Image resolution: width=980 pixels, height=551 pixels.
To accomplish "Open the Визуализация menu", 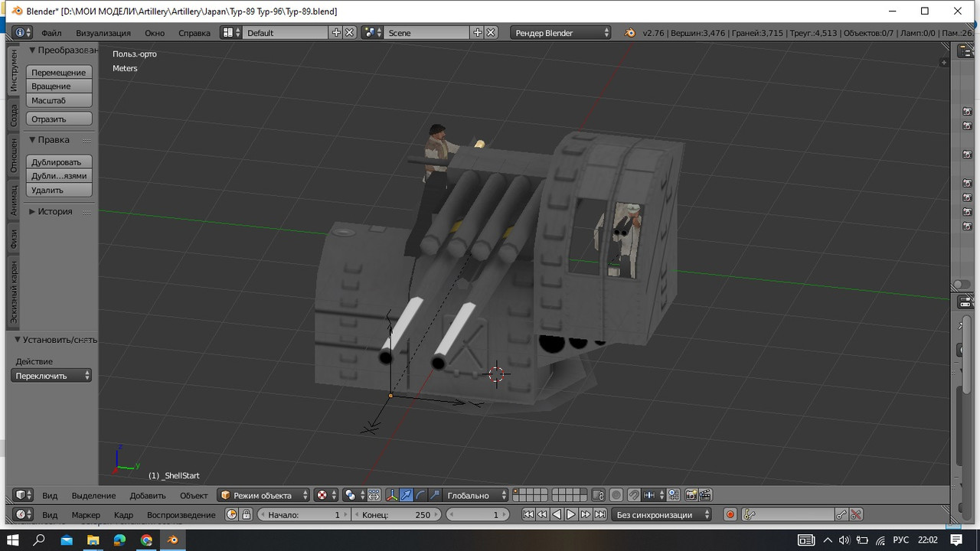I will pyautogui.click(x=103, y=33).
